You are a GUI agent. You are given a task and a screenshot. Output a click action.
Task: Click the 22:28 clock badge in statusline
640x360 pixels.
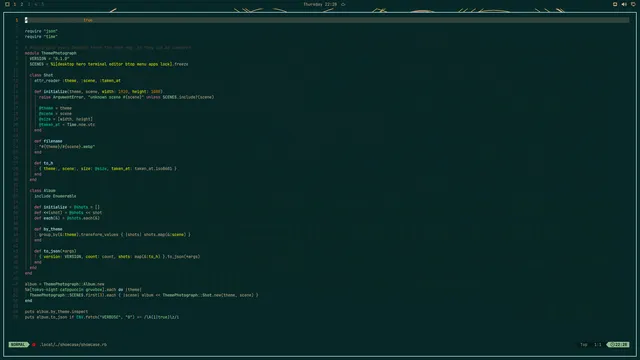619,344
